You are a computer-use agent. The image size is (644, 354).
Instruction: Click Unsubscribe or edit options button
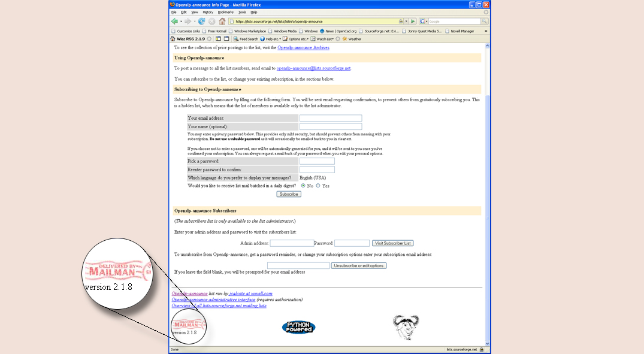pos(359,266)
